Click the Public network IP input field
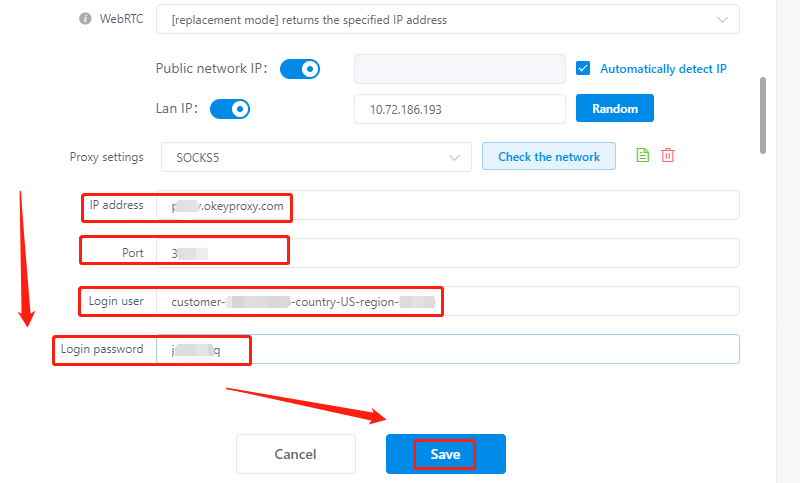 [460, 69]
